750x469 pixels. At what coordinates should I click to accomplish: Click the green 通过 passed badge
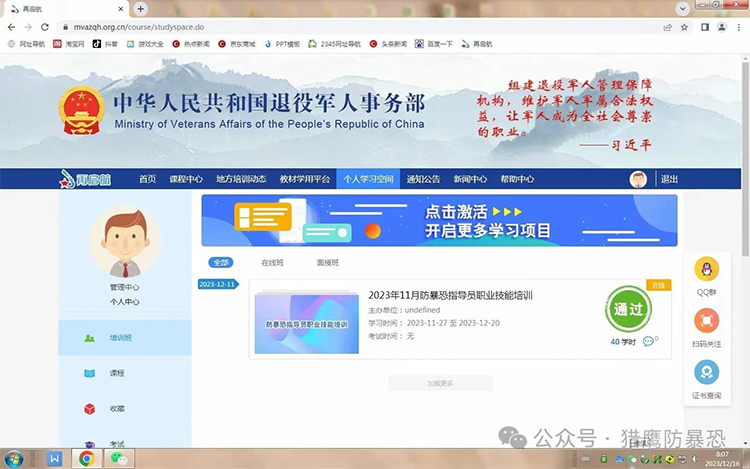(628, 309)
